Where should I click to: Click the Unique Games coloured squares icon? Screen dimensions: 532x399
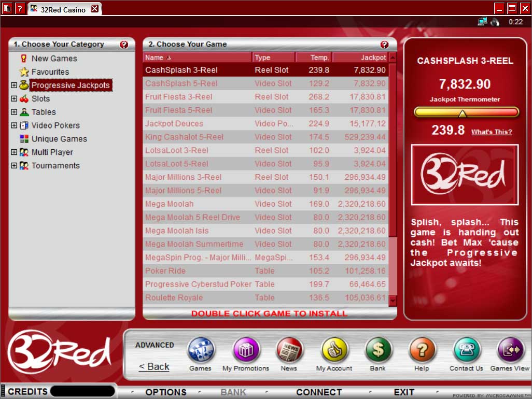click(24, 139)
